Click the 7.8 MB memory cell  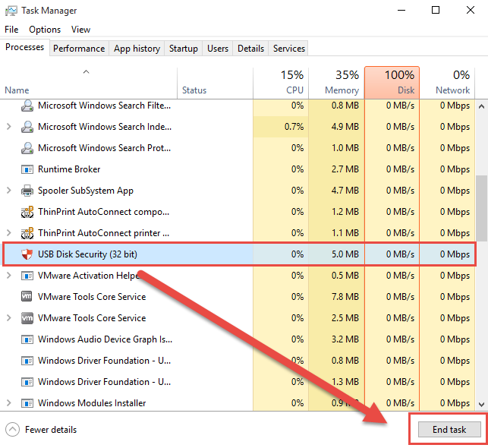point(336,297)
